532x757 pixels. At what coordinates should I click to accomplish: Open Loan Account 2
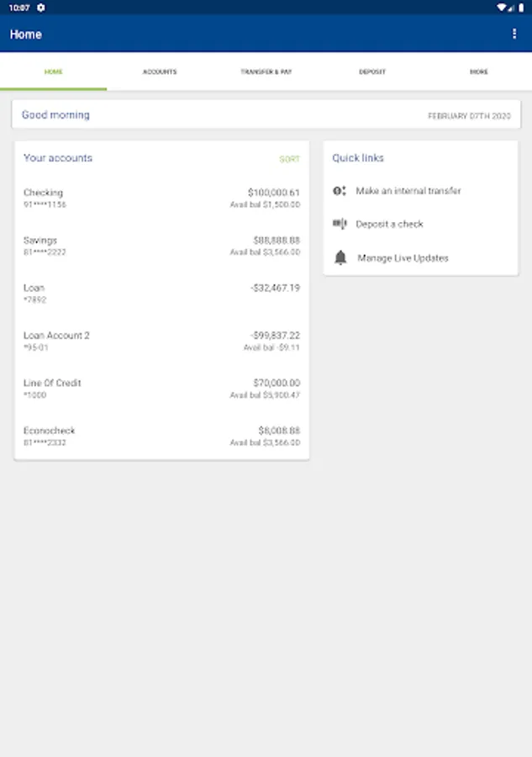tap(161, 341)
